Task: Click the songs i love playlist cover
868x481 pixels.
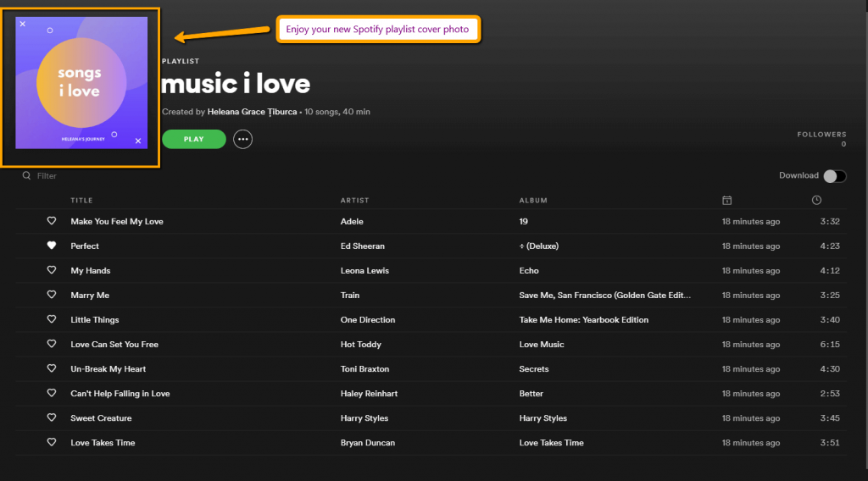Action: point(81,83)
